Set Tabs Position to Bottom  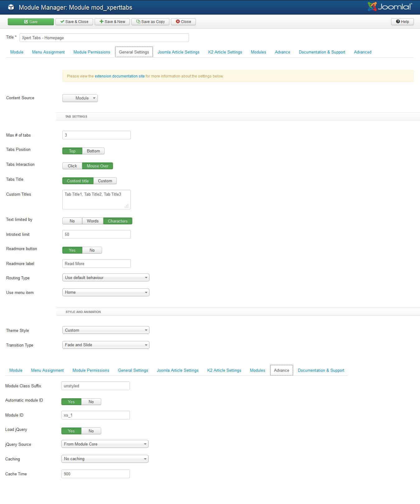[x=93, y=151]
